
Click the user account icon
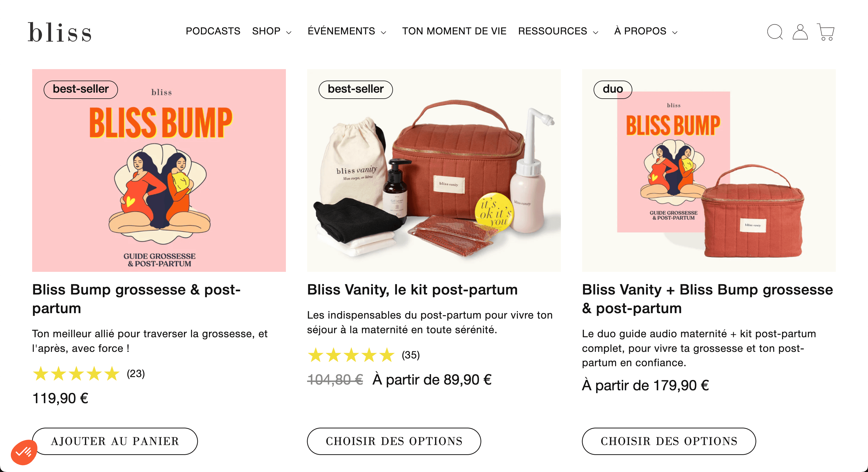click(800, 32)
